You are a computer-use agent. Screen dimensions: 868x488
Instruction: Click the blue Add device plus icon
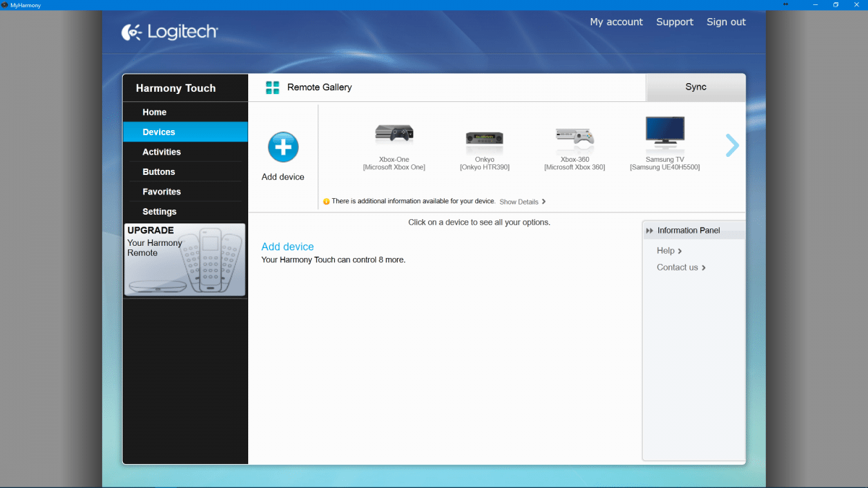pyautogui.click(x=283, y=147)
